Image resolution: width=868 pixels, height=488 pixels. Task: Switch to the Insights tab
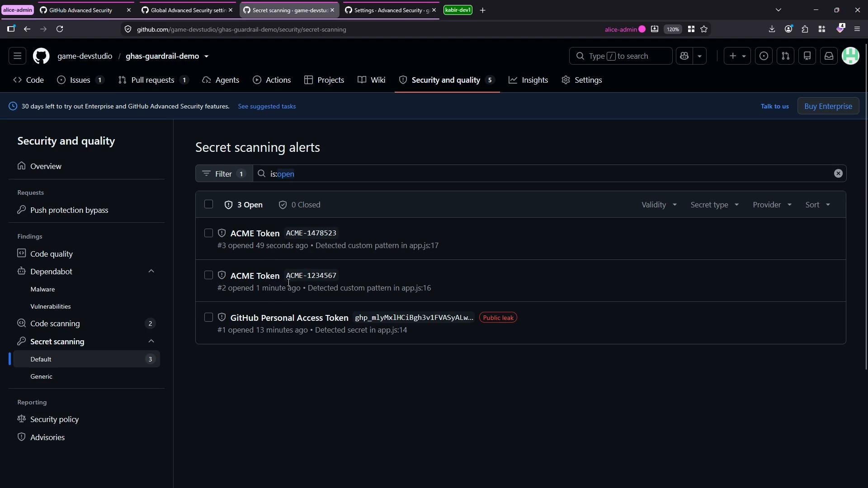coord(528,80)
